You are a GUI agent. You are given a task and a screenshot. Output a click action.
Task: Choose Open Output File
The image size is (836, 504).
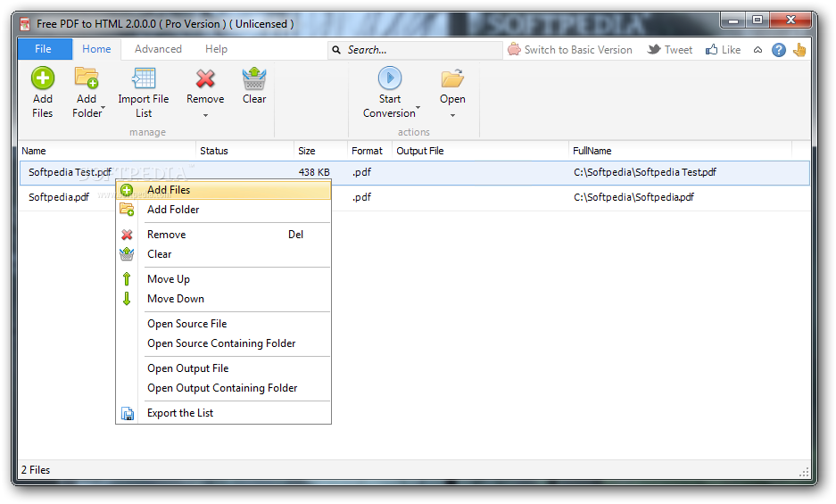click(187, 368)
